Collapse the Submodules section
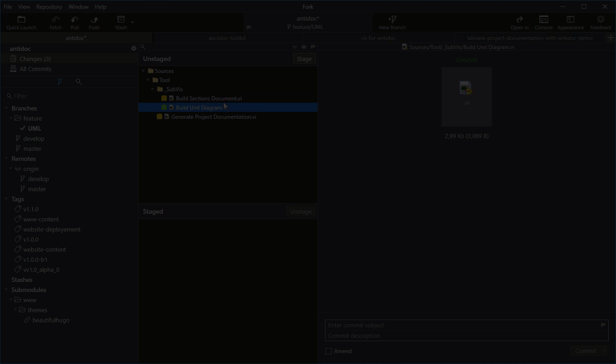The width and height of the screenshot is (616, 364). pos(6,290)
